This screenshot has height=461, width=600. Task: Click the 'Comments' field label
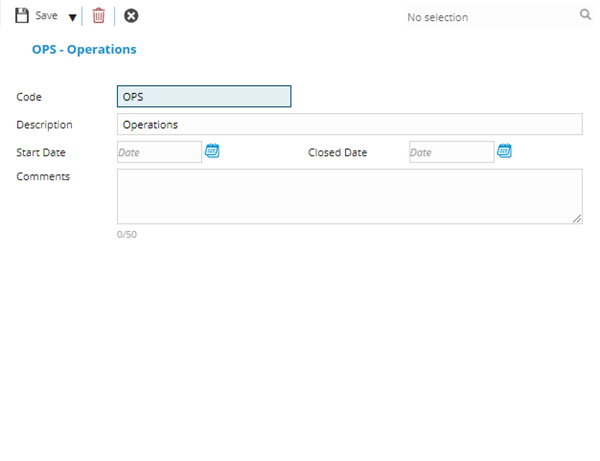tap(43, 177)
